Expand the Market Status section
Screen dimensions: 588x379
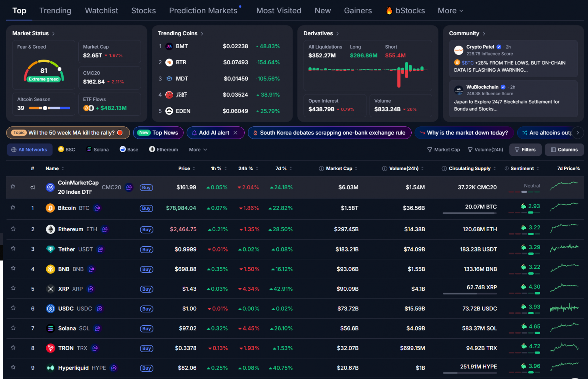tap(33, 33)
